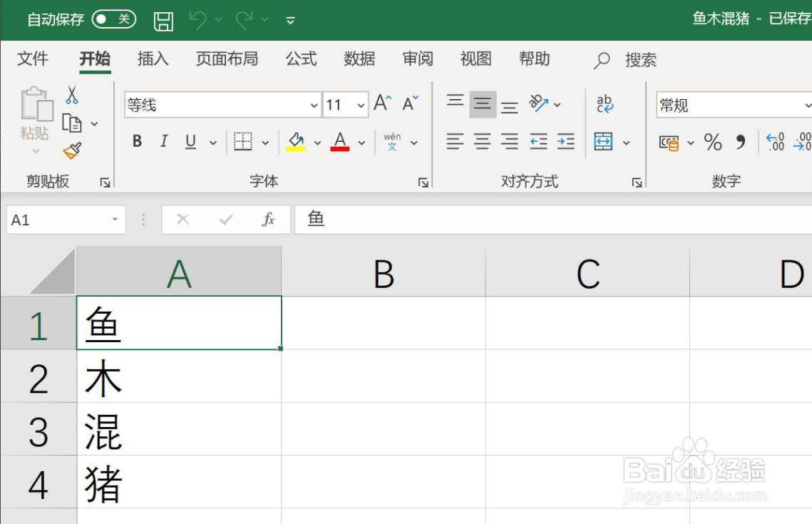812x524 pixels.
Task: Center align the cell text
Action: tap(482, 141)
